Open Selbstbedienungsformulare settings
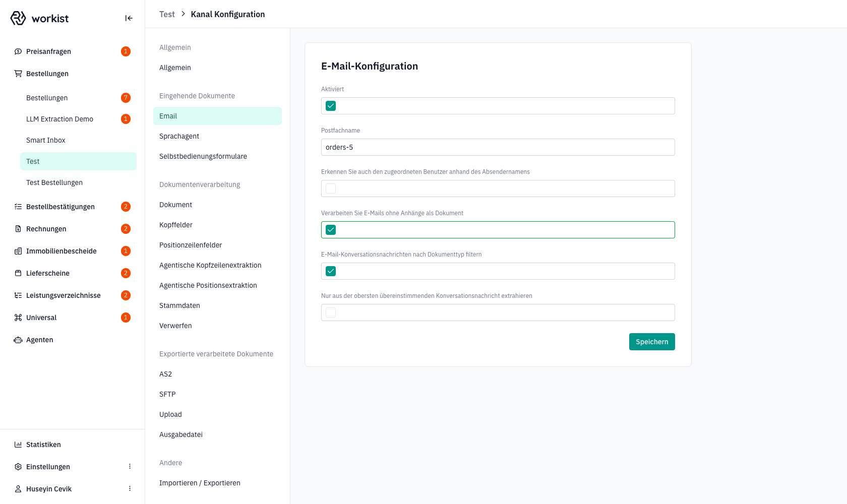Viewport: 847px width, 504px height. (217, 156)
